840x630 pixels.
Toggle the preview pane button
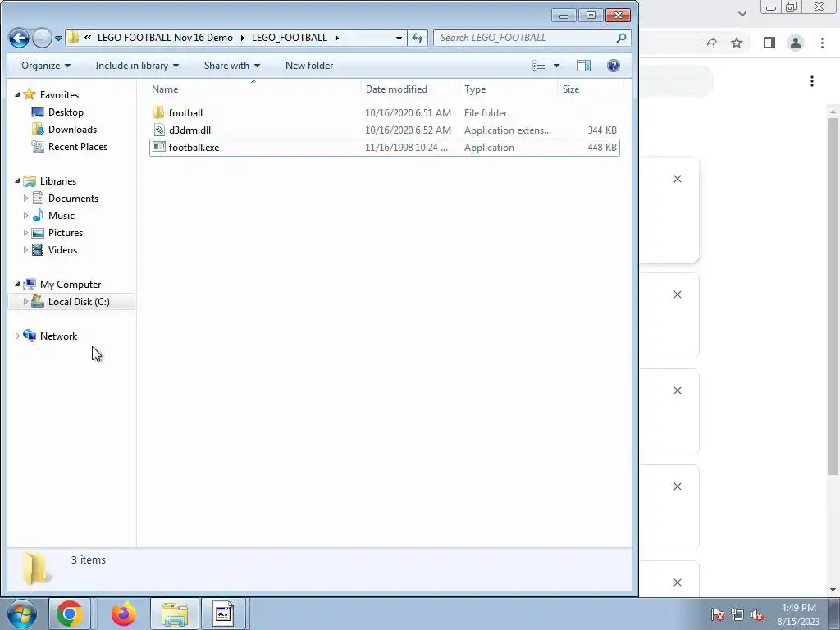pos(584,66)
